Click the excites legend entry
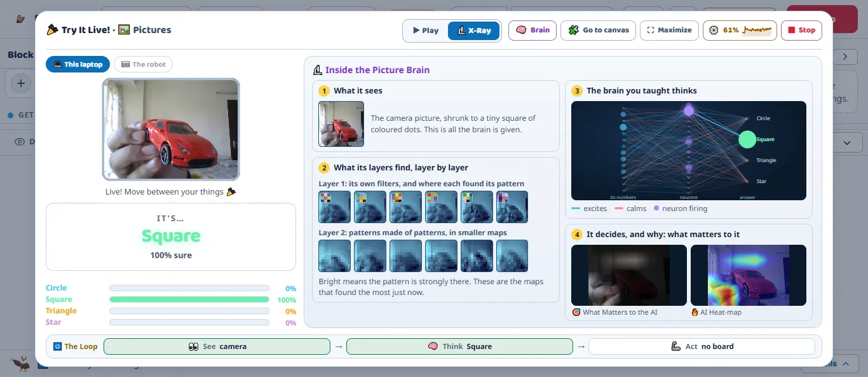The width and height of the screenshot is (868, 377). (589, 209)
